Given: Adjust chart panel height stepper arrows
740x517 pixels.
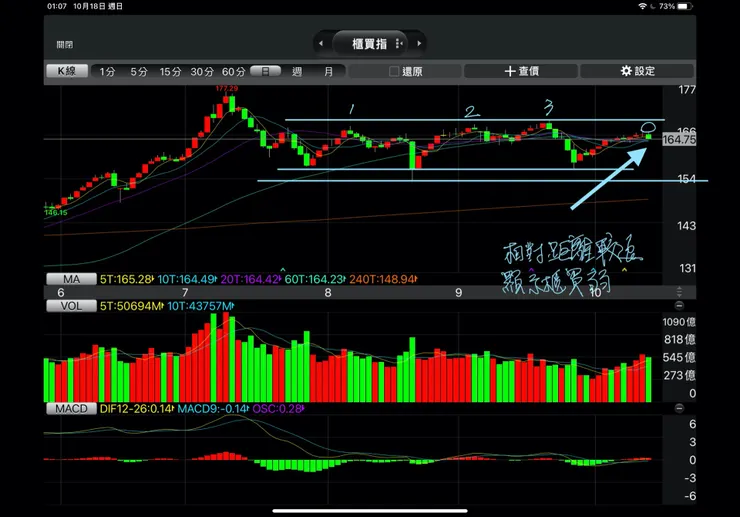Looking at the screenshot, I should pyautogui.click(x=679, y=291).
